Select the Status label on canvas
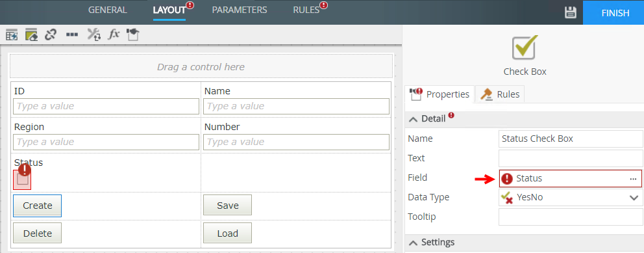The width and height of the screenshot is (644, 253). (29, 163)
